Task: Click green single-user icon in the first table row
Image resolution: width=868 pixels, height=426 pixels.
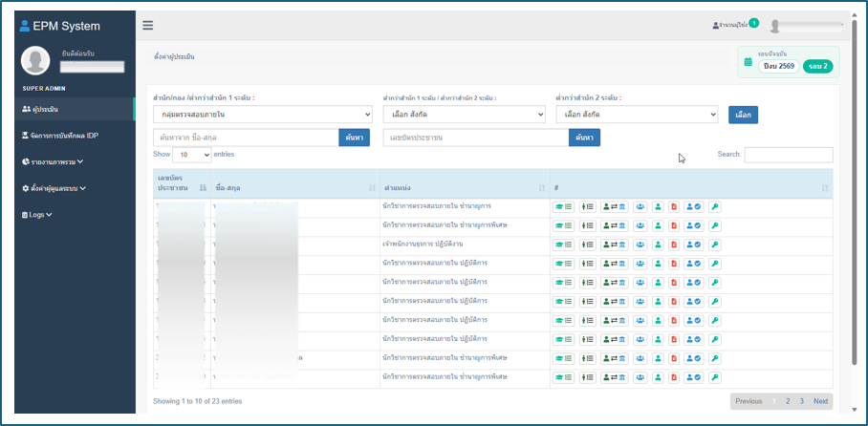Action: pos(659,207)
